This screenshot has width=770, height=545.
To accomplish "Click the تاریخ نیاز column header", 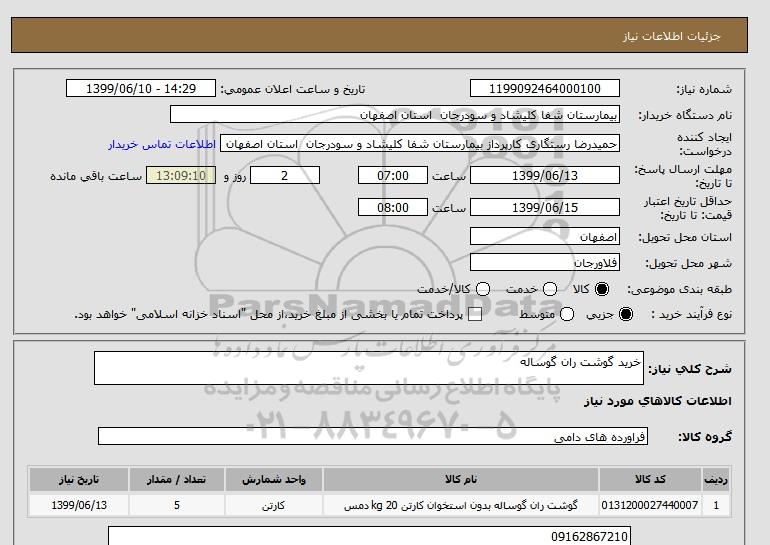I will pyautogui.click(x=79, y=479).
